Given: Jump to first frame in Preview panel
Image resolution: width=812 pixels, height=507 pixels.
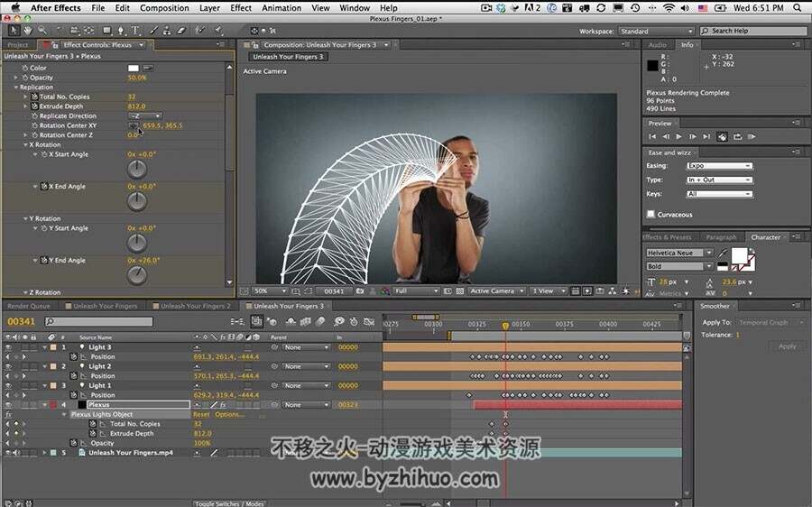Looking at the screenshot, I should point(652,137).
